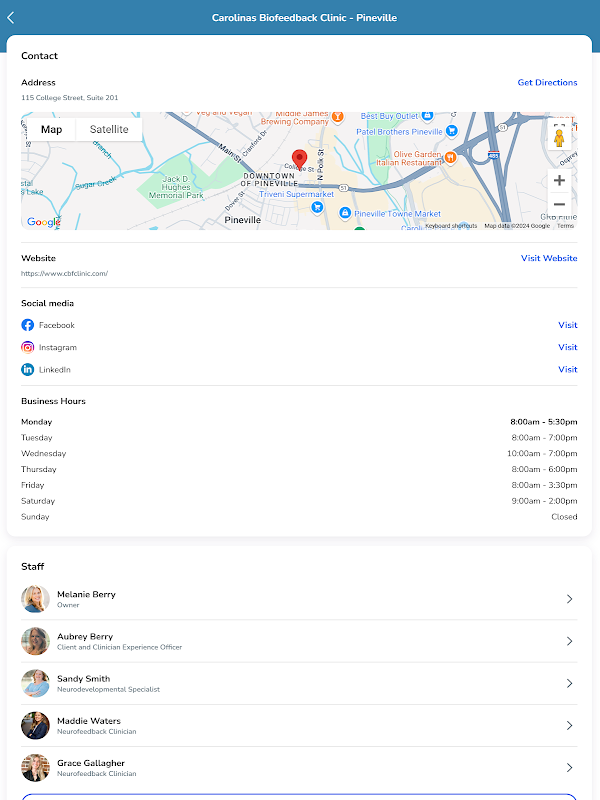Open map Terms link
This screenshot has width=600, height=800.
(565, 226)
